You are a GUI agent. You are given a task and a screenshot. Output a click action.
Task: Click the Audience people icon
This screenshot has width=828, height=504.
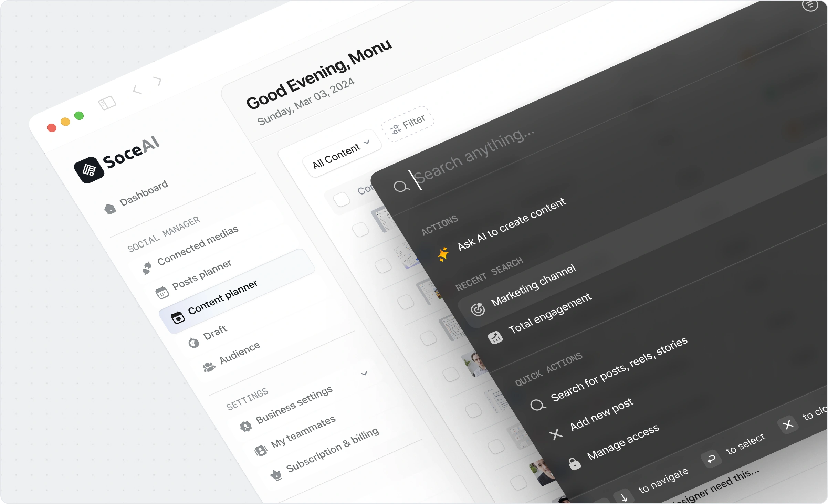point(209,367)
